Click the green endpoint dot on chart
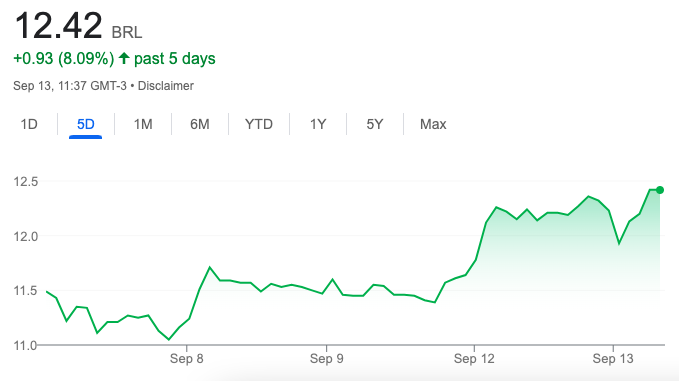 [x=660, y=190]
